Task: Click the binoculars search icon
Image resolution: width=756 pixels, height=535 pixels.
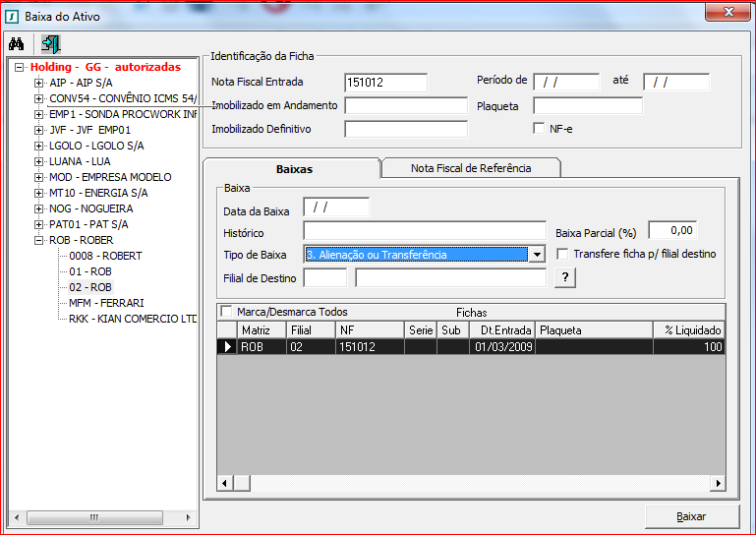Action: 16,43
